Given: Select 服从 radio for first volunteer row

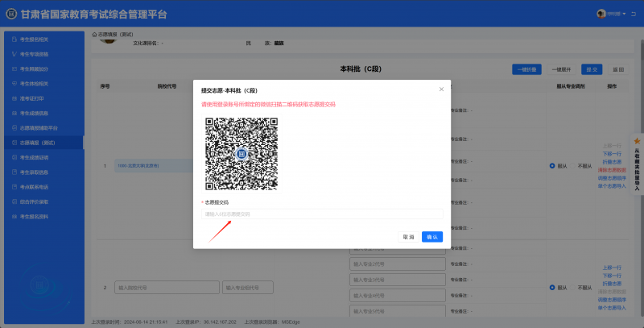Looking at the screenshot, I should [x=552, y=166].
